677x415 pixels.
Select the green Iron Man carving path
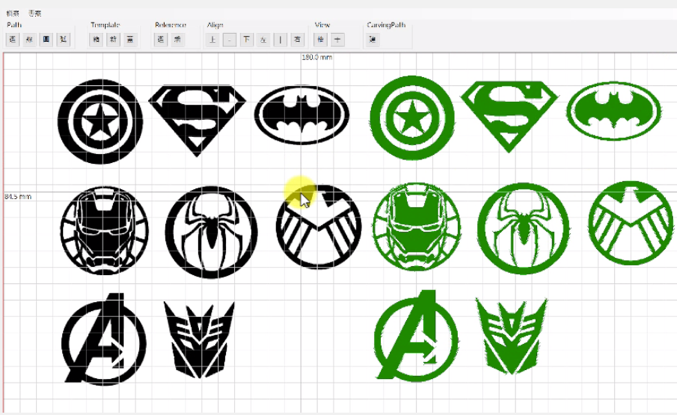point(417,227)
